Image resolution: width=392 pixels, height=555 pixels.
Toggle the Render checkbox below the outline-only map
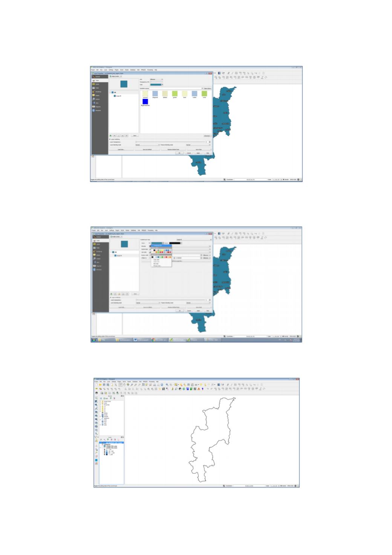(x=281, y=486)
